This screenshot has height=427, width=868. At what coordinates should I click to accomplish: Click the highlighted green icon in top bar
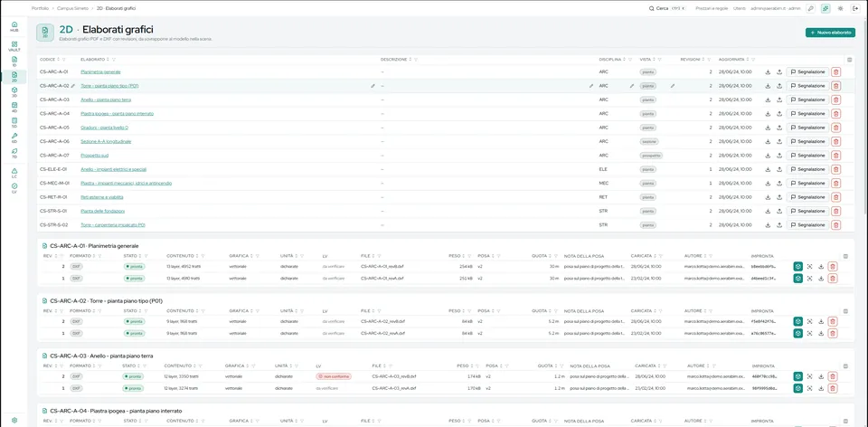pyautogui.click(x=826, y=8)
